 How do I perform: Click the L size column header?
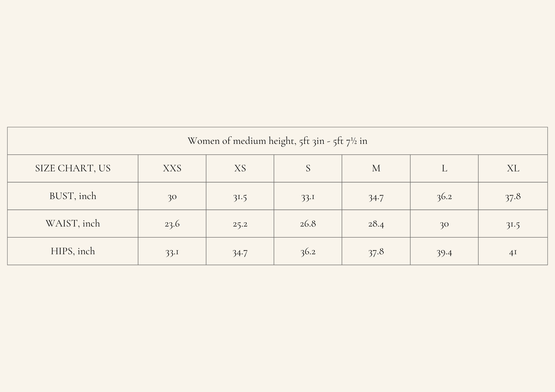[x=444, y=168]
